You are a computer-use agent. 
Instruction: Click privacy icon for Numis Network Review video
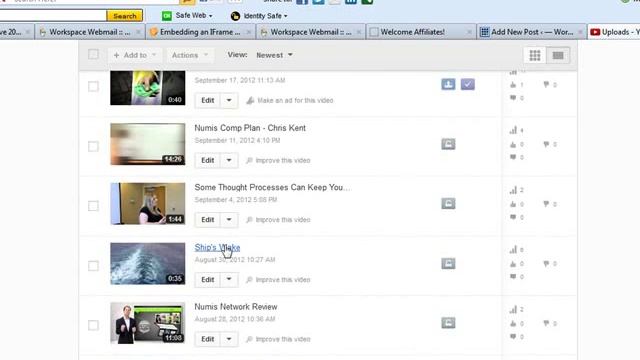tap(448, 323)
